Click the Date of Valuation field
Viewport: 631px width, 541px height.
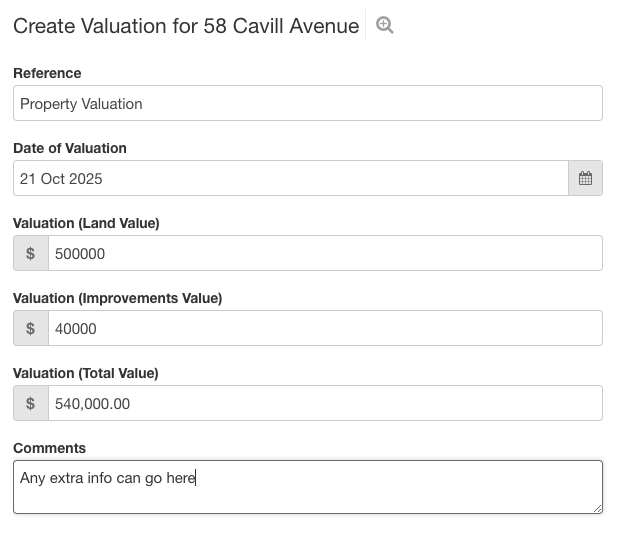pos(290,179)
